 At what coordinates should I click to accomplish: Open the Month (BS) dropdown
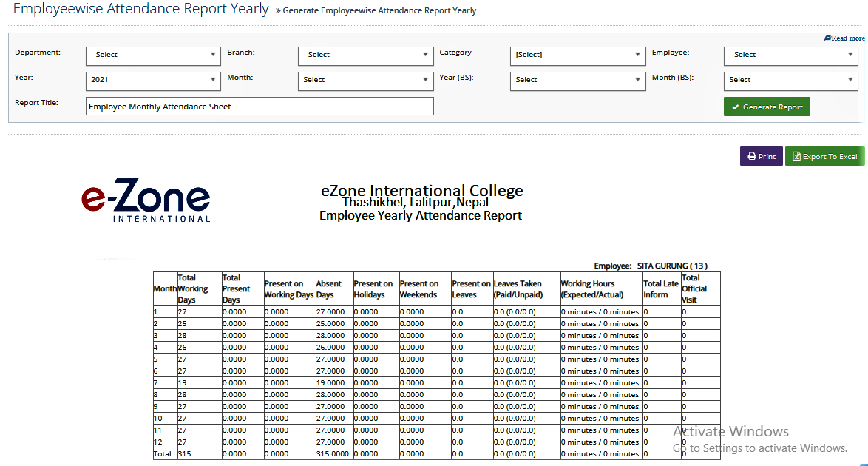790,80
